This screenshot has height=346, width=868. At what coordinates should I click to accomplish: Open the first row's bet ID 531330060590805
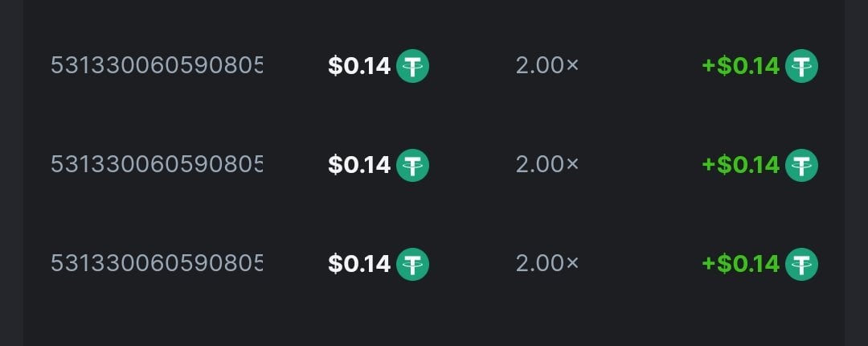click(x=157, y=66)
